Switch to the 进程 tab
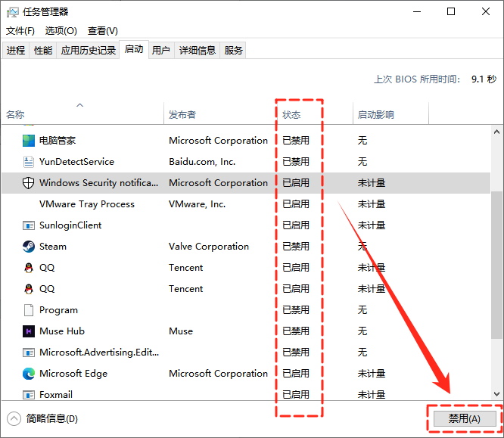 tap(16, 51)
